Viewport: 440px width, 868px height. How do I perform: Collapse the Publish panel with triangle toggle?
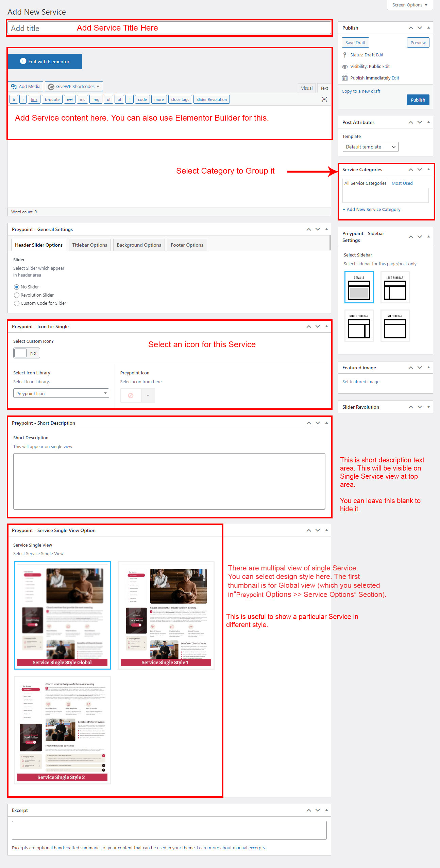tap(428, 28)
